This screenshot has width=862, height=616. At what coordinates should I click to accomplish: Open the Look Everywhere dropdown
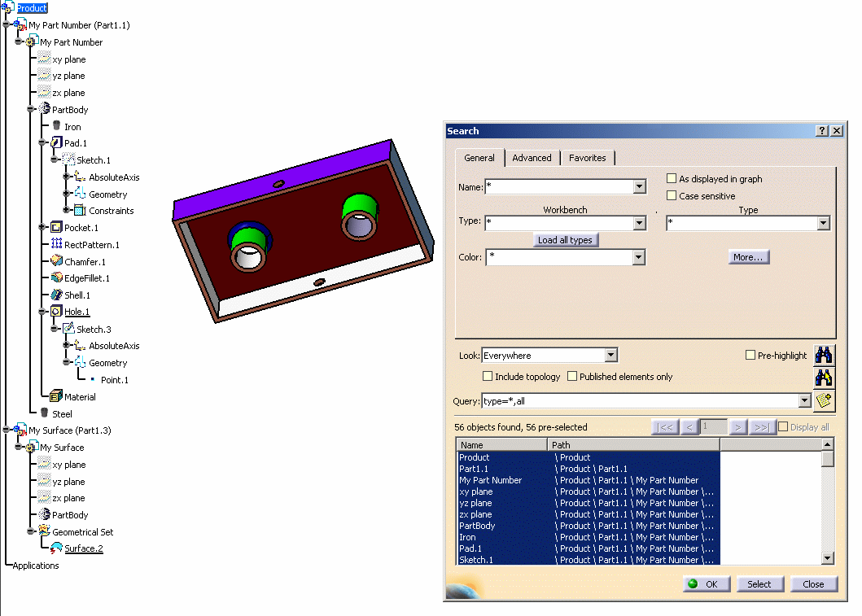pyautogui.click(x=610, y=356)
